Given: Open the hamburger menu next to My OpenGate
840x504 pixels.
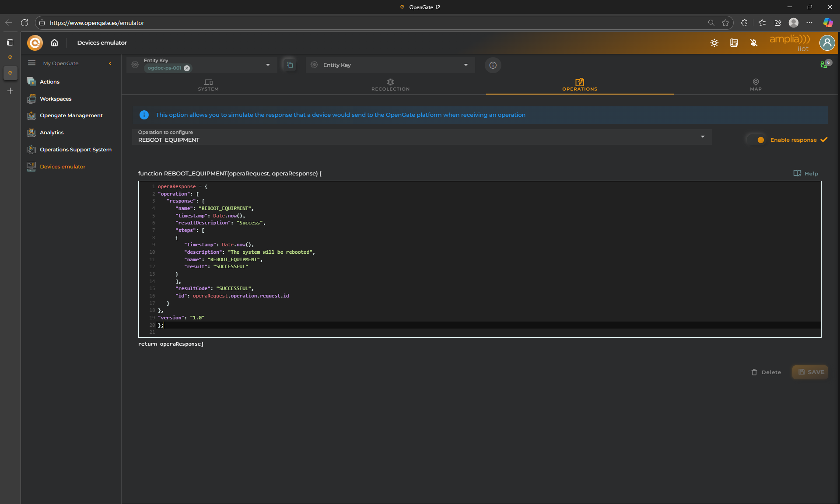Looking at the screenshot, I should pos(31,63).
